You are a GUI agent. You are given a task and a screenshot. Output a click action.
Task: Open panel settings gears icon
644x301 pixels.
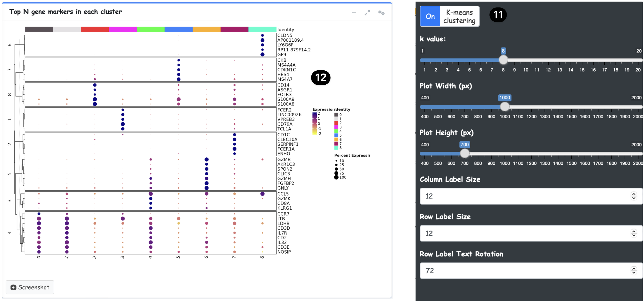click(x=381, y=13)
